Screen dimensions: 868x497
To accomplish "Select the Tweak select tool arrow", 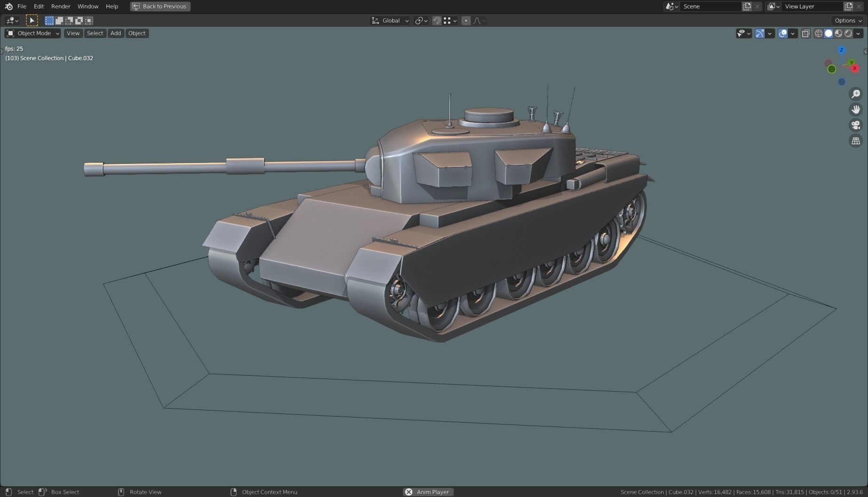I will tap(32, 21).
